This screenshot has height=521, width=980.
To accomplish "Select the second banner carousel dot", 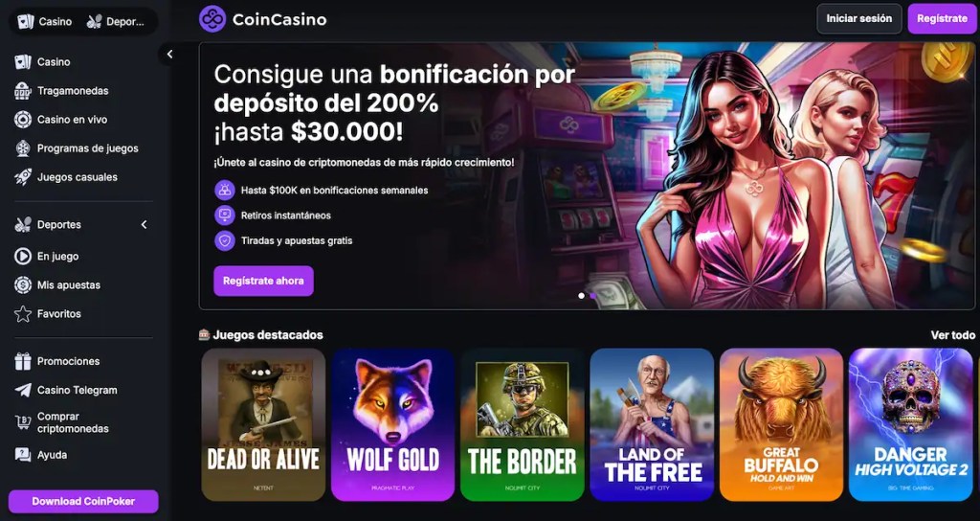I will click(592, 295).
